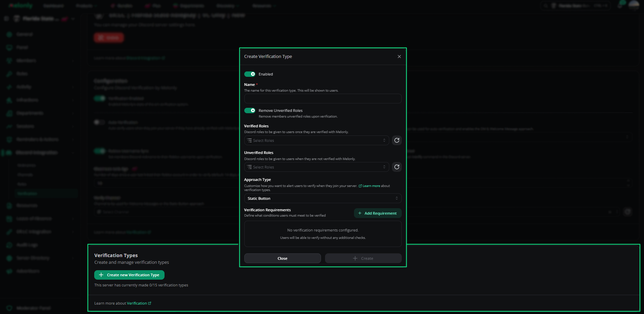The height and width of the screenshot is (314, 644).
Task: Click the Add Requirement button
Action: [378, 213]
